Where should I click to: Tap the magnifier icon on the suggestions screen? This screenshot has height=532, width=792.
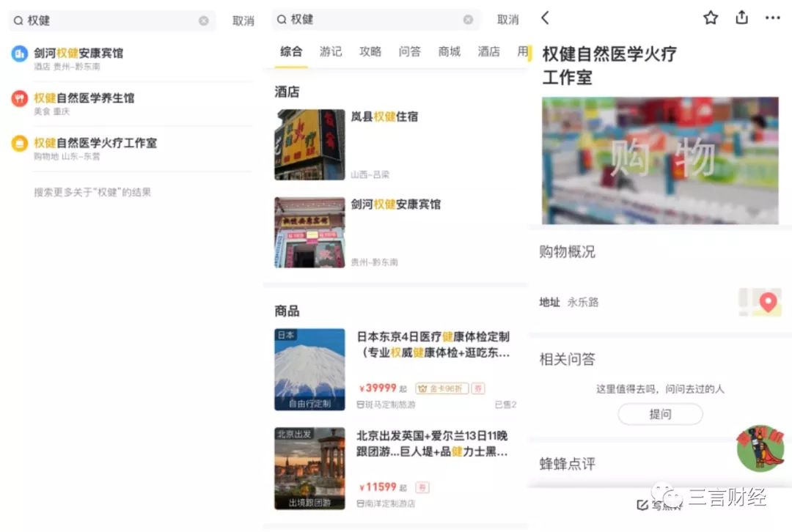pyautogui.click(x=18, y=21)
